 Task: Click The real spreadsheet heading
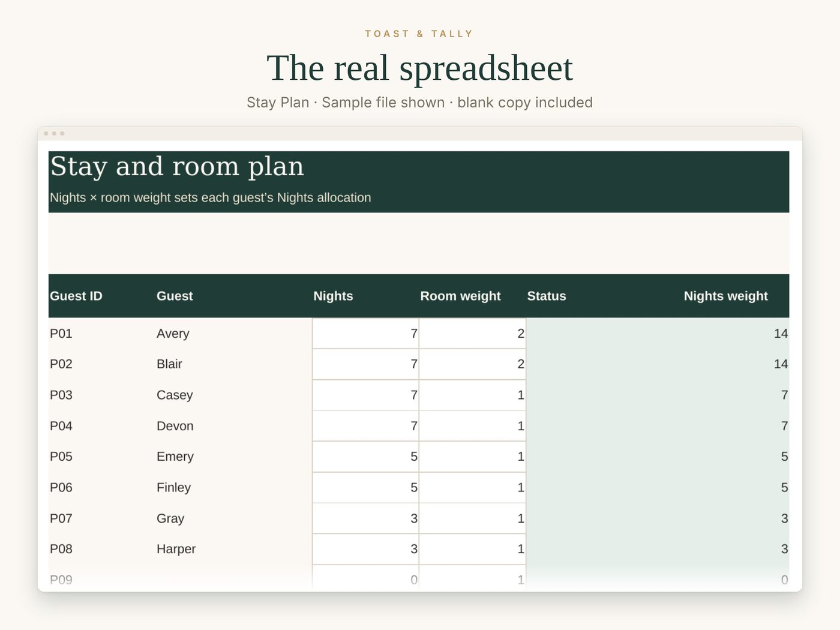point(420,68)
